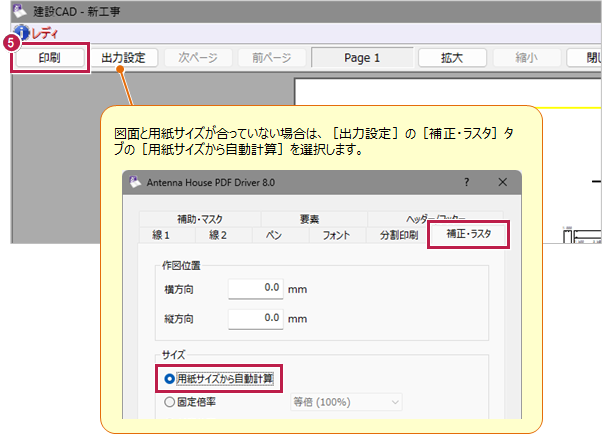Click the Antenna House dialog title icon
The height and width of the screenshot is (434, 602).
[x=135, y=182]
